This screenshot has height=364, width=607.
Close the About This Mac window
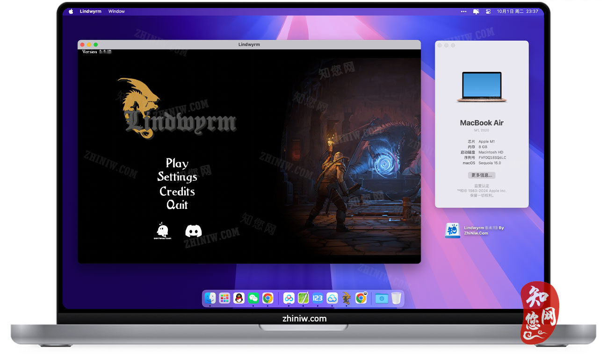(440, 45)
